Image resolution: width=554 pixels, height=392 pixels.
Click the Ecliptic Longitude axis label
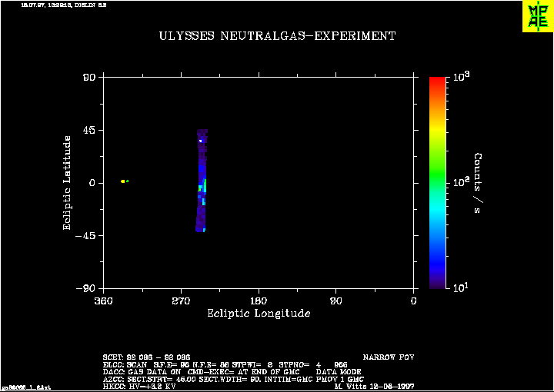point(259,314)
